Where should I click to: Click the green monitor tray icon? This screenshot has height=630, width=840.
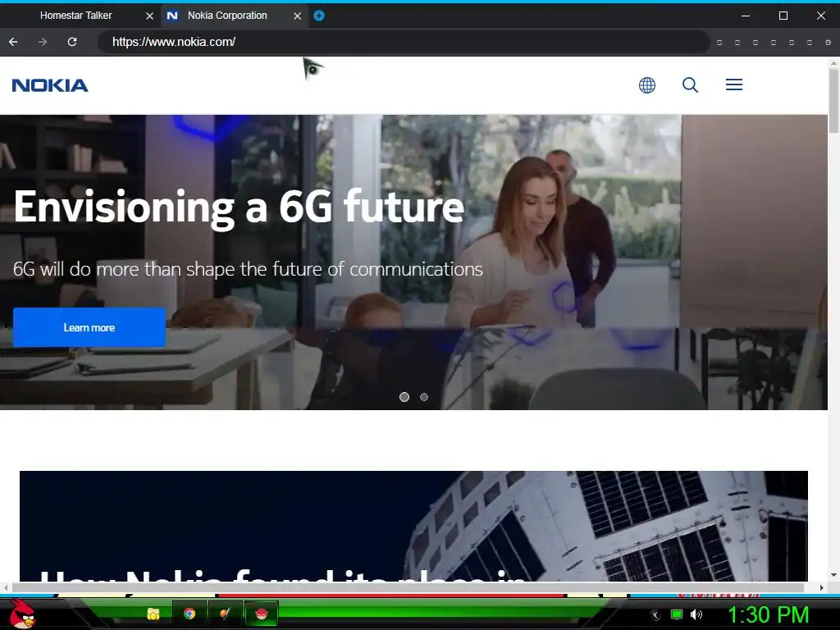[x=677, y=614]
